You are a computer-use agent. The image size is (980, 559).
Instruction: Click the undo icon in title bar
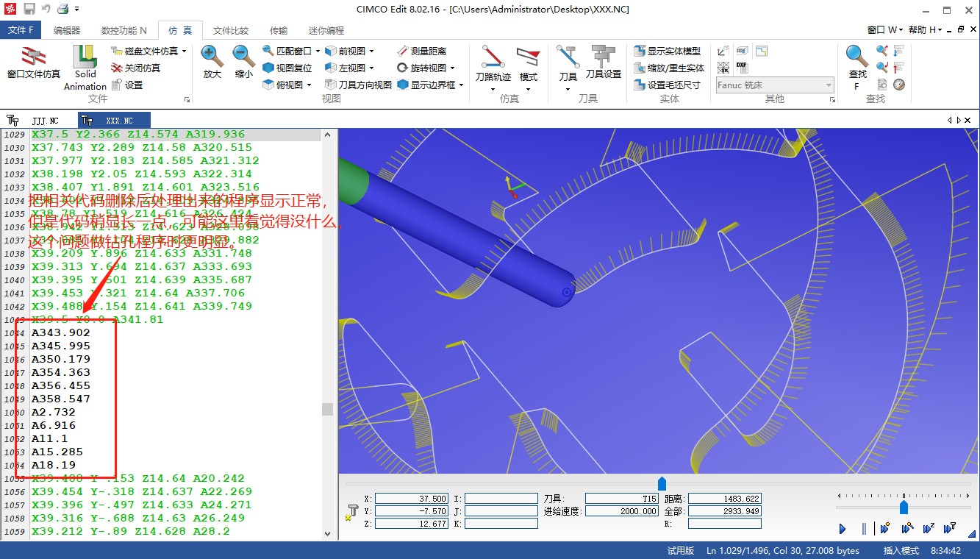point(46,10)
